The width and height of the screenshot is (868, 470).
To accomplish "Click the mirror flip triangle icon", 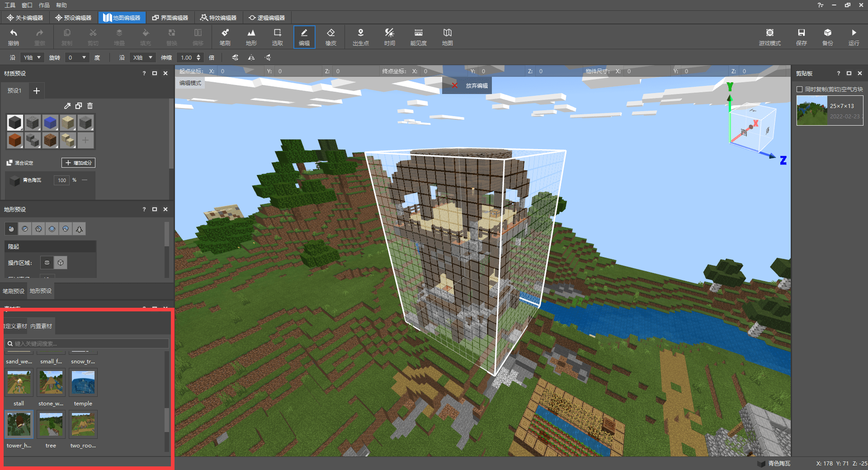I will (x=251, y=57).
